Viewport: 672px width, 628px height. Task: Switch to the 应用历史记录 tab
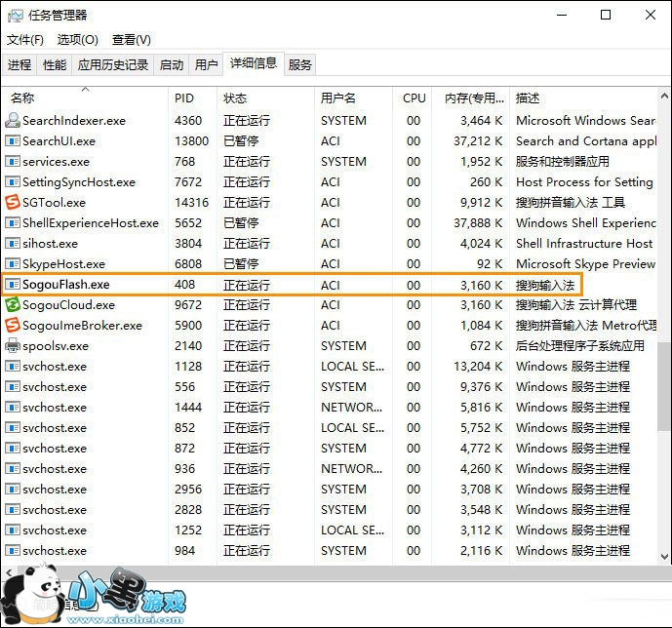click(113, 64)
